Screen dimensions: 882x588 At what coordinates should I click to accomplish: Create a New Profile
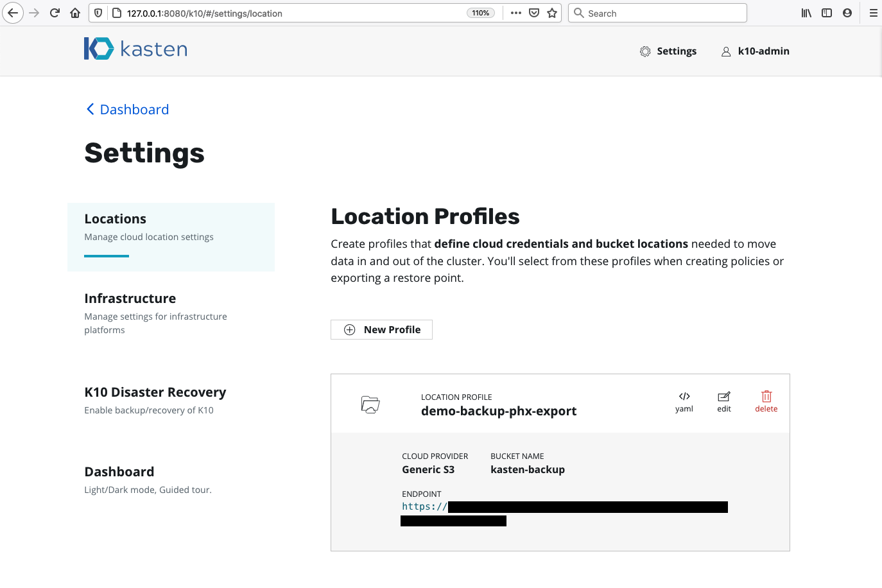[381, 329]
